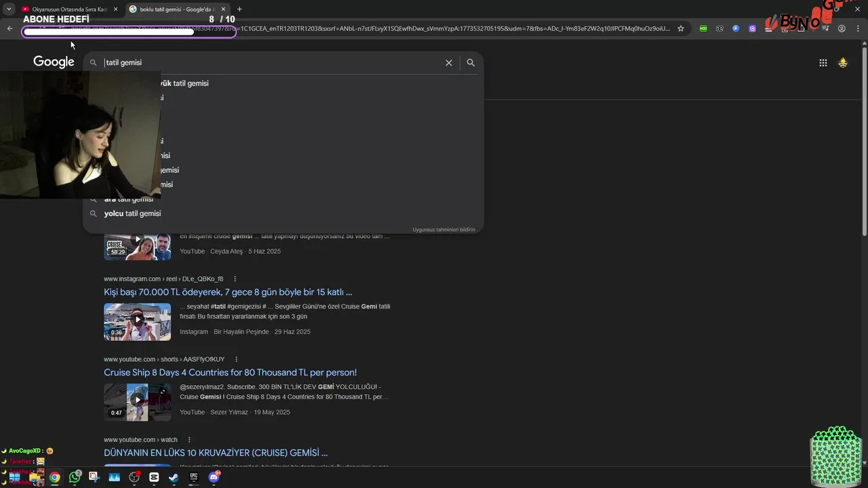Click the green extension icon in toolbar

point(703,28)
